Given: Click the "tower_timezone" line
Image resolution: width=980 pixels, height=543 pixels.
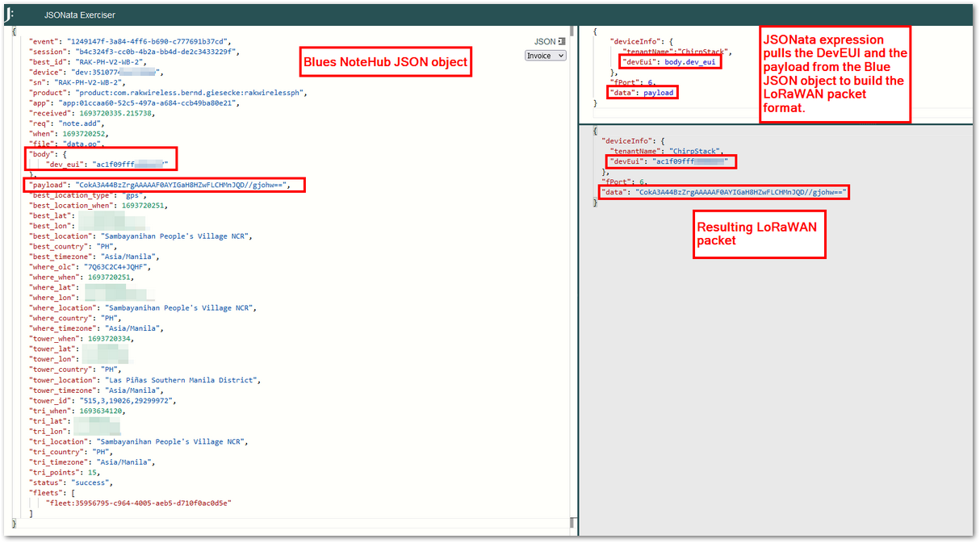Looking at the screenshot, I should pyautogui.click(x=97, y=391).
